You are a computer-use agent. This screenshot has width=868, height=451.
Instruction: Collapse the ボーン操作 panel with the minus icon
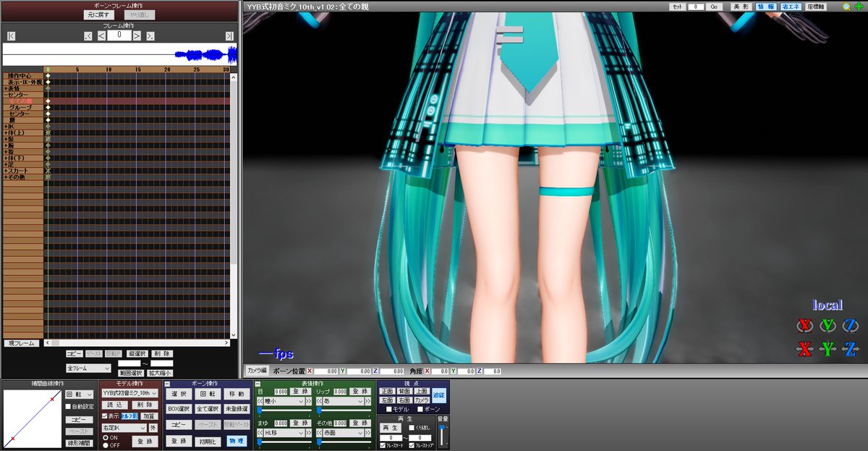coord(168,384)
